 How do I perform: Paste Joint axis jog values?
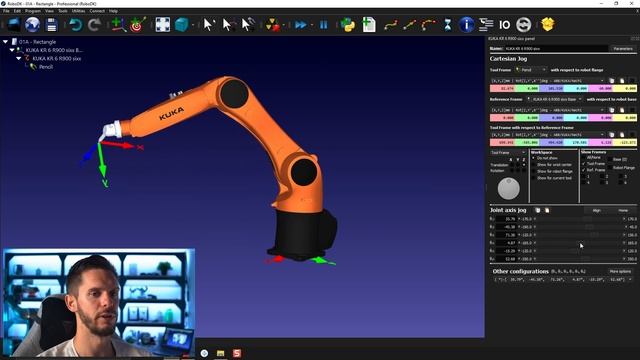point(547,210)
